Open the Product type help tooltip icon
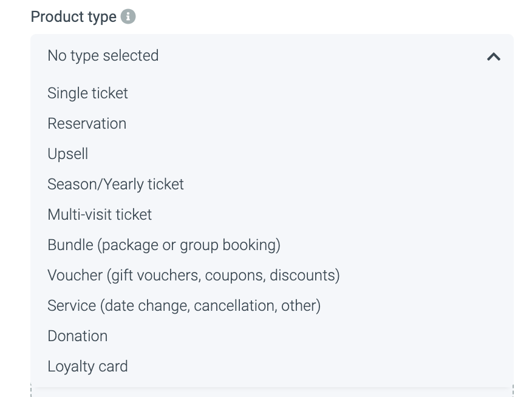Viewport: 532px width, 397px height. (128, 17)
